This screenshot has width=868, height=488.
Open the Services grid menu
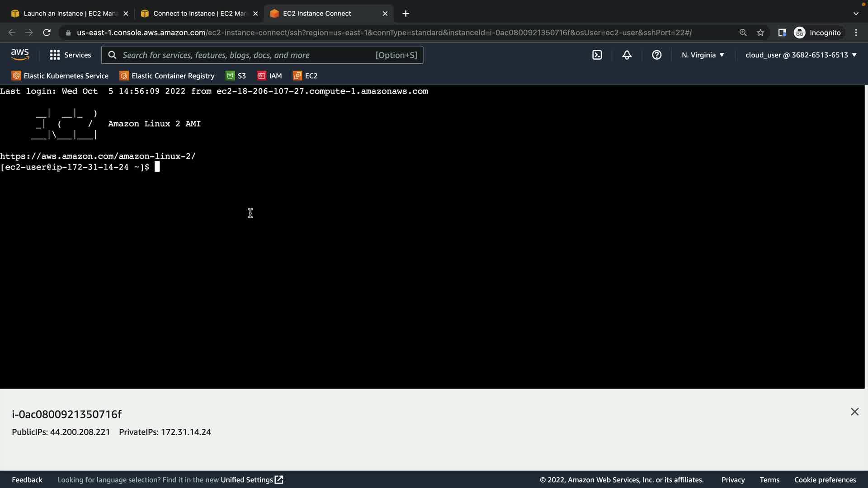70,55
